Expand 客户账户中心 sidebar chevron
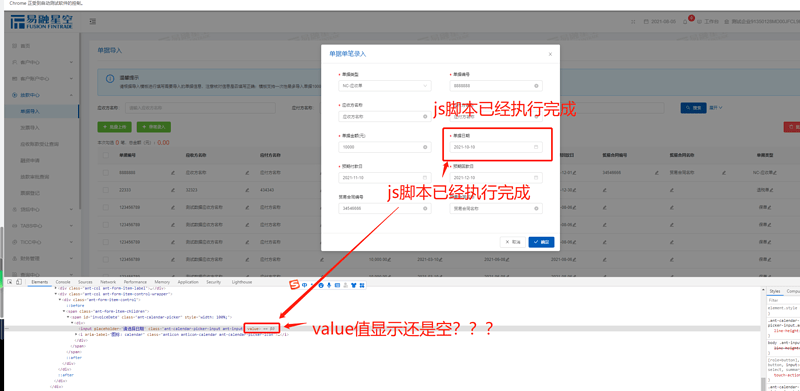The image size is (800, 391). 71,79
